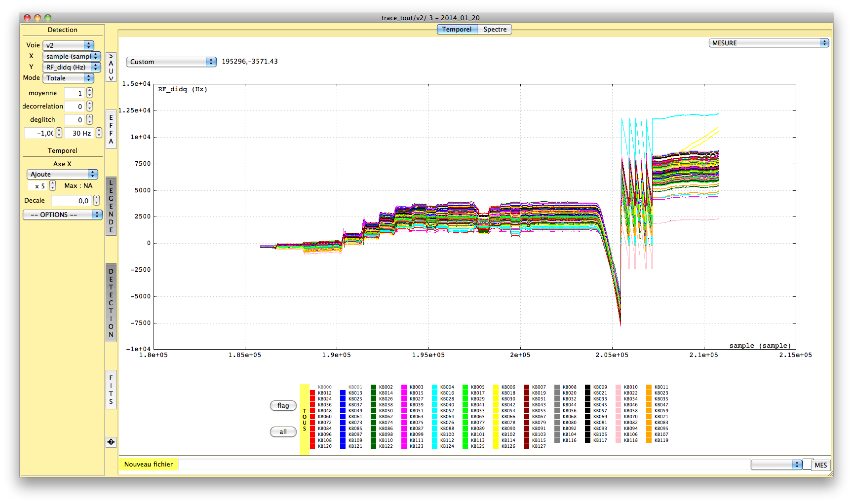
Task: Click the deglitch stepper arrows
Action: pyautogui.click(x=89, y=120)
